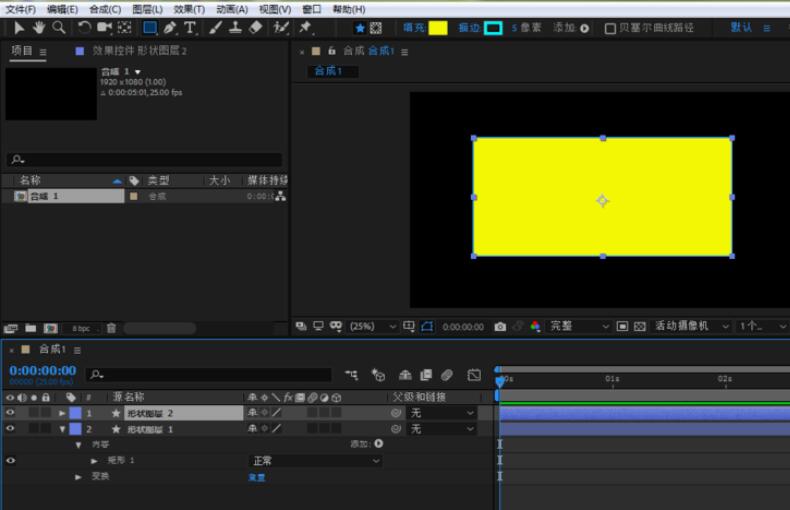Screen dimensions: 790x510
Task: Open the 25% magnification dropdown
Action: point(373,327)
